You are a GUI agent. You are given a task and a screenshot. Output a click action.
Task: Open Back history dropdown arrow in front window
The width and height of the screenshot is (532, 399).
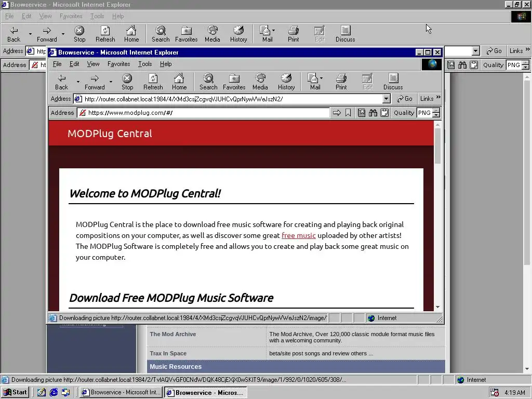[78, 82]
